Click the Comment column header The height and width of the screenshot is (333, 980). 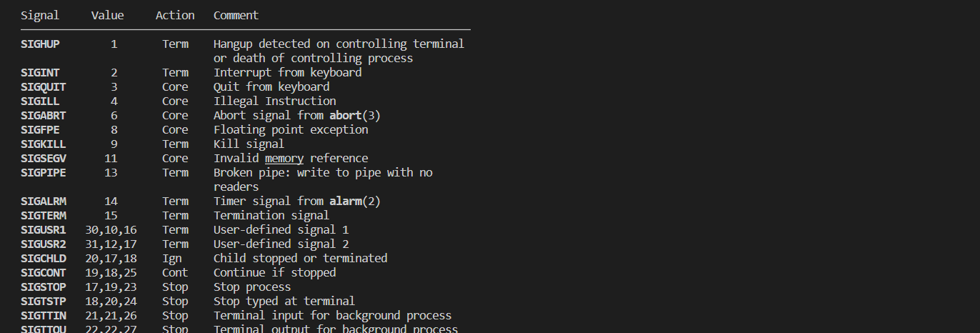[236, 15]
